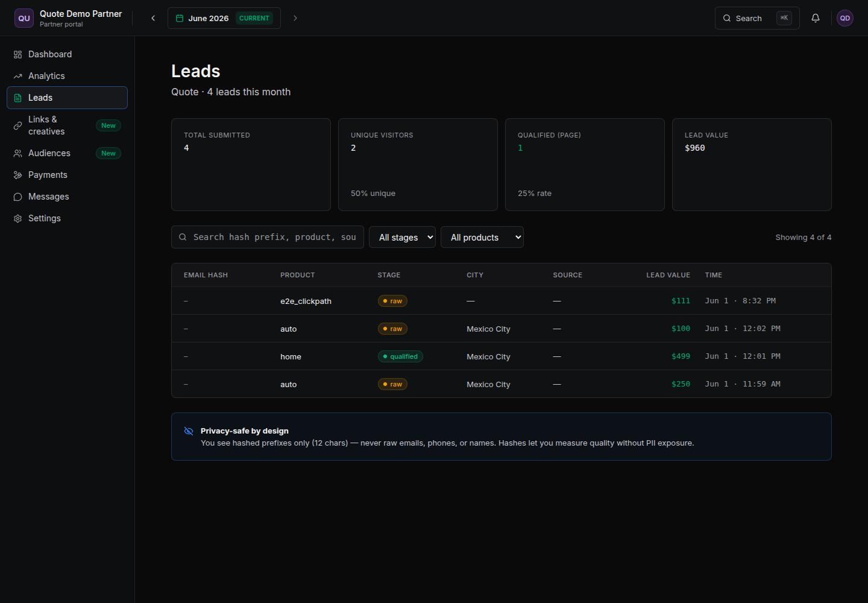Click New badge beside Links & creatives
Viewport: 868px width, 603px height.
tap(108, 125)
